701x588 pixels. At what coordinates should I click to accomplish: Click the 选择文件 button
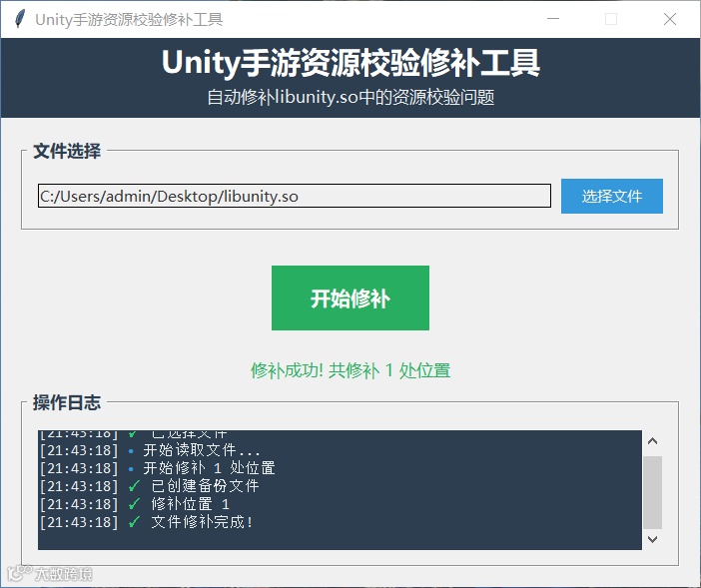coord(611,196)
